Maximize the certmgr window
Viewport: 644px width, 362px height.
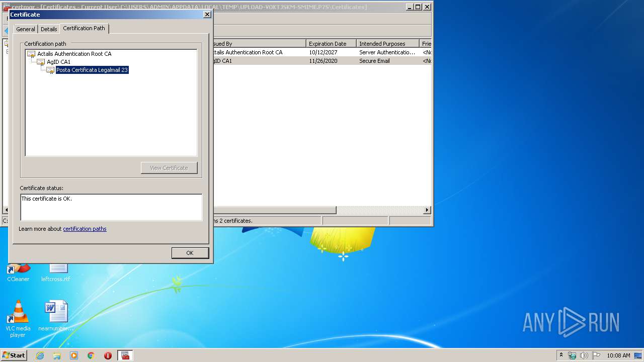pos(418,7)
